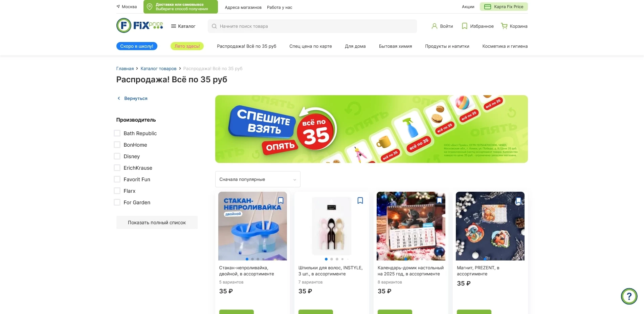Enable the Disney manufacturer checkbox
The width and height of the screenshot is (644, 314).
pyautogui.click(x=117, y=156)
